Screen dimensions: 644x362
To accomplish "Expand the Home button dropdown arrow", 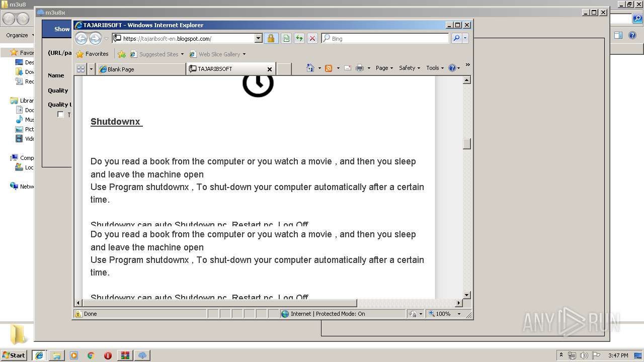I will point(319,68).
